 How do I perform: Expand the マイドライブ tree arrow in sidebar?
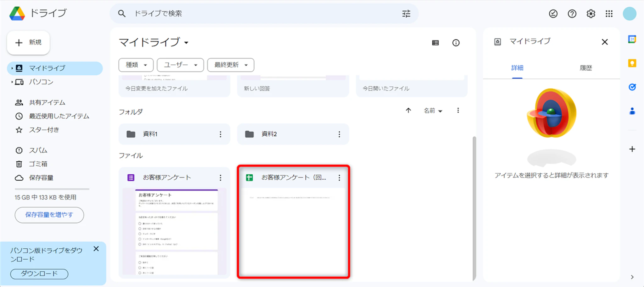pos(12,68)
